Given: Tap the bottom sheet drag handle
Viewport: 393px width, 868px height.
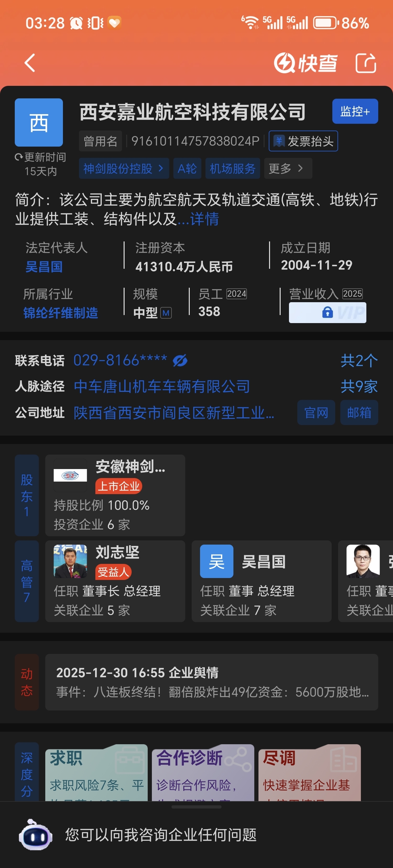Looking at the screenshot, I should point(196,807).
